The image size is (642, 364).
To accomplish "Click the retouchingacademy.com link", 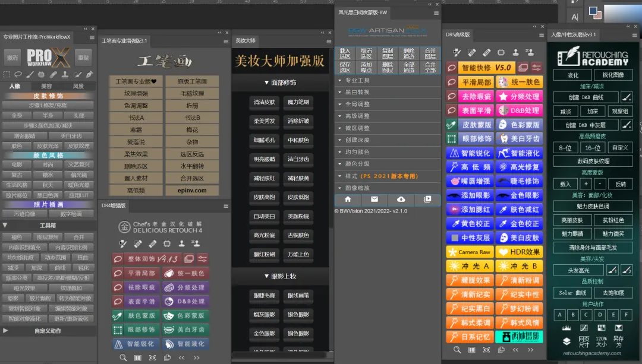I will pyautogui.click(x=592, y=353).
